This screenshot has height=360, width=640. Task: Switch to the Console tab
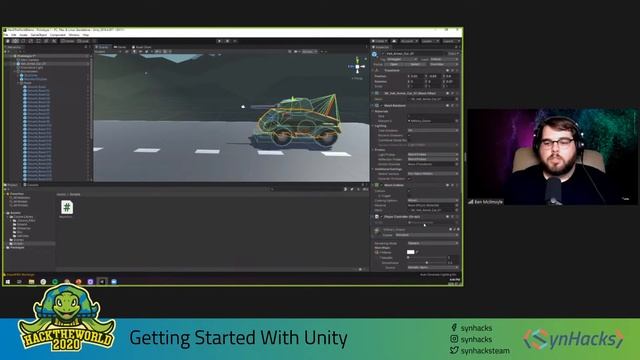click(x=32, y=185)
